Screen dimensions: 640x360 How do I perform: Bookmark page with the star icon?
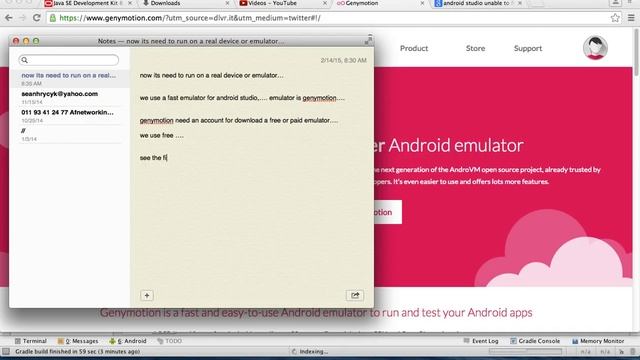[615, 18]
